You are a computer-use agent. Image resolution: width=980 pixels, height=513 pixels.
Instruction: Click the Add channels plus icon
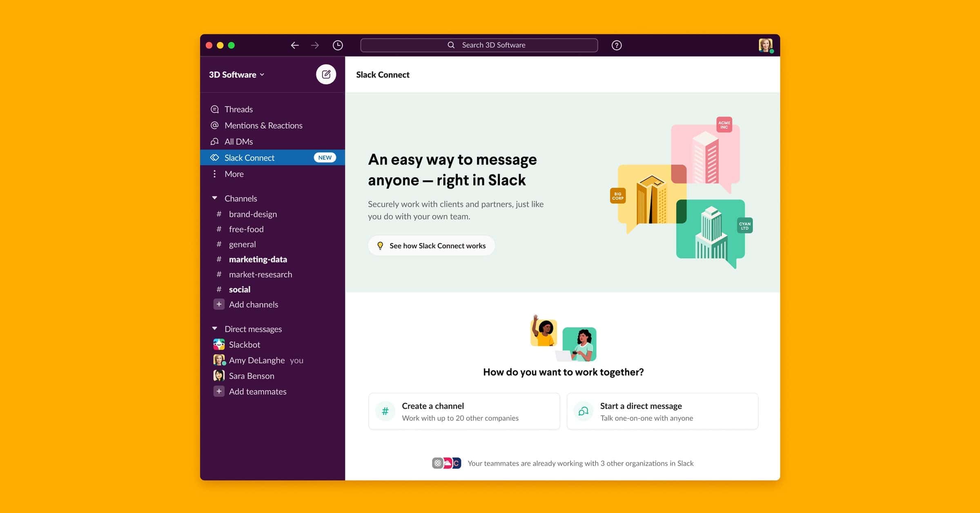(x=219, y=304)
